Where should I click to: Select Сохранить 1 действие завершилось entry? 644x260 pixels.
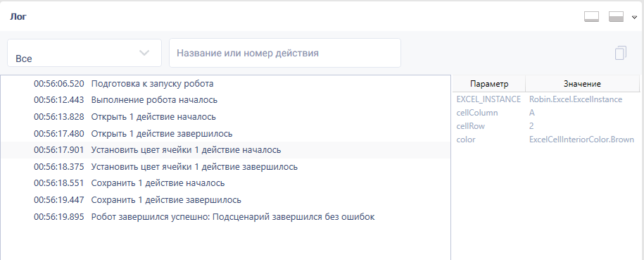[x=225, y=200]
